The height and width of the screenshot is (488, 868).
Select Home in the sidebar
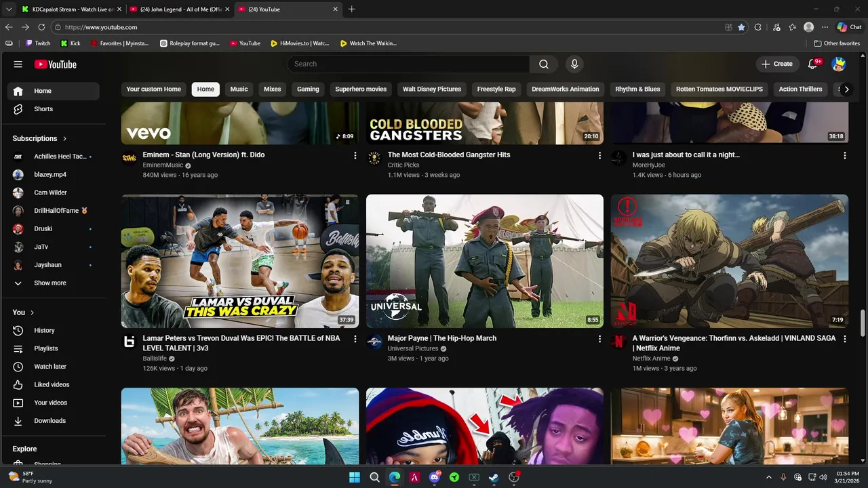[53, 91]
